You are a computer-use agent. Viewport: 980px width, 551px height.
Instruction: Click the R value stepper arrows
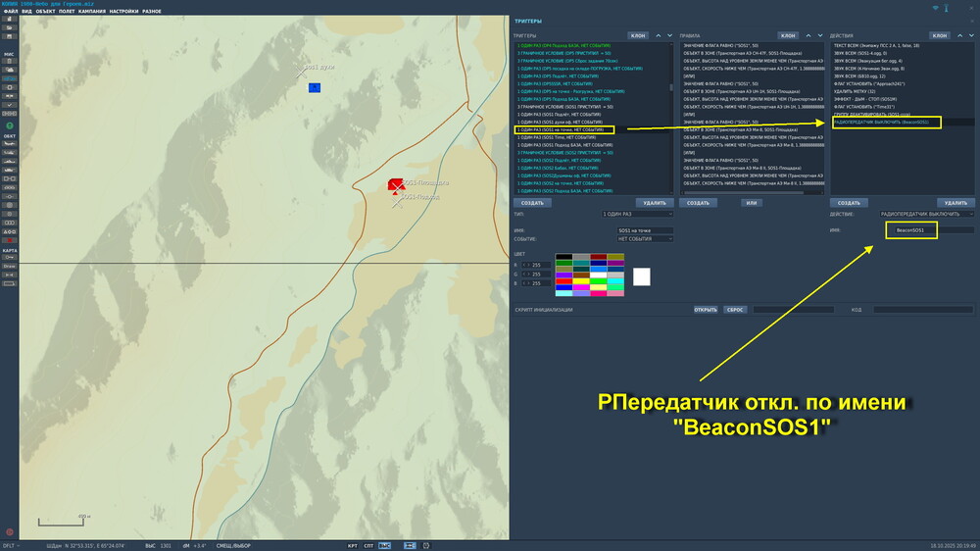(525, 265)
